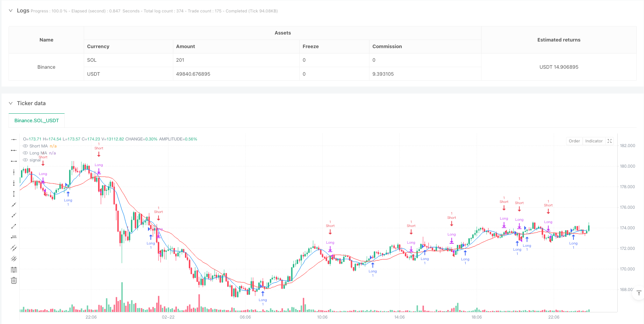
Task: Click the Estimated returns column header
Action: pos(559,40)
